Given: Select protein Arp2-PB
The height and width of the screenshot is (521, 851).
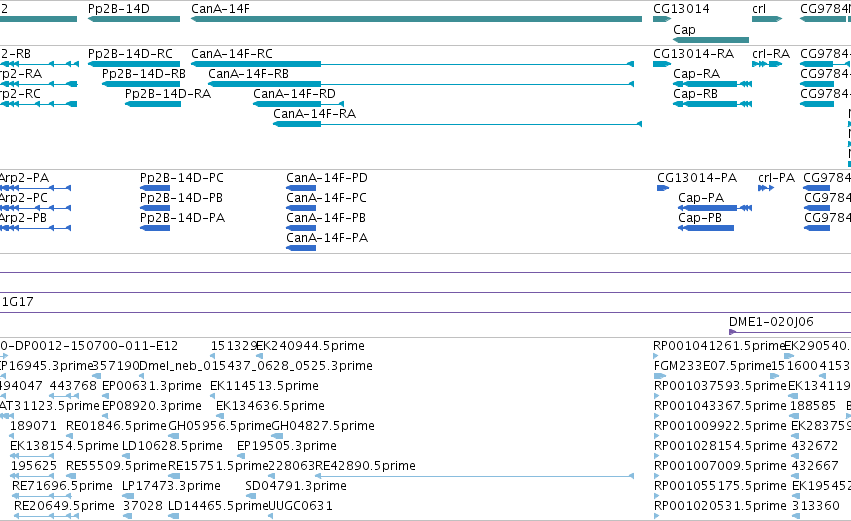Looking at the screenshot, I should point(35,228).
